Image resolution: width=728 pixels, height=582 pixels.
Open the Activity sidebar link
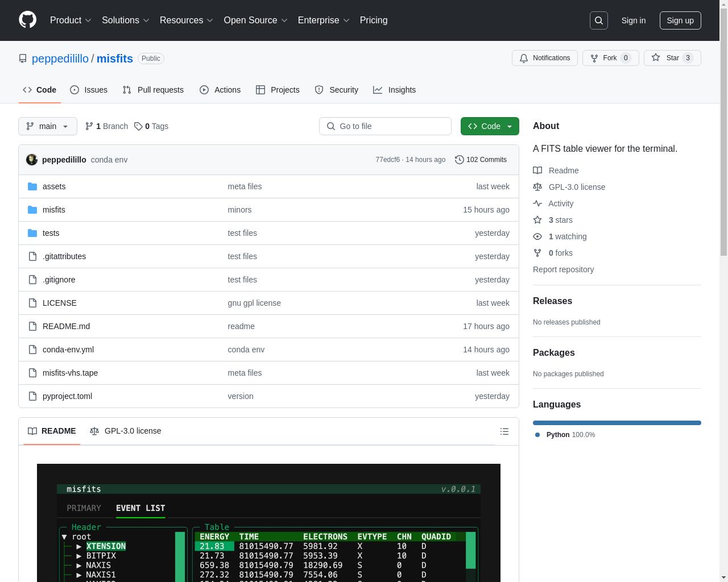click(553, 203)
